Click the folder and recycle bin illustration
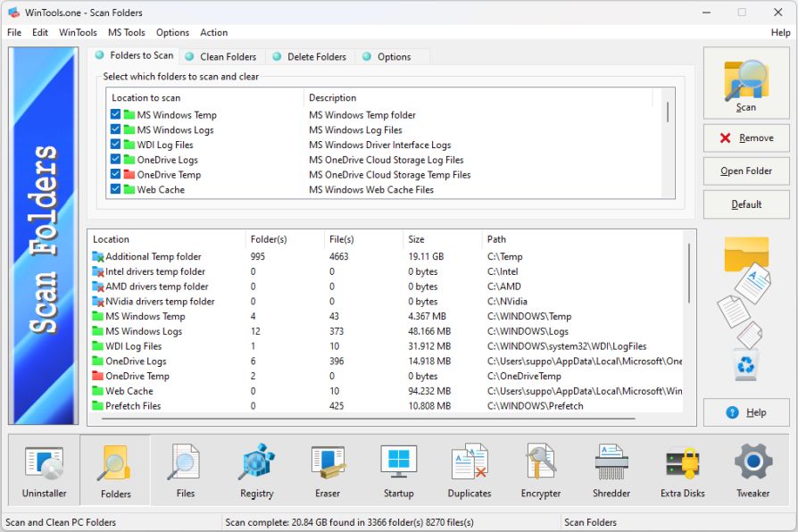798x532 pixels. click(746, 309)
